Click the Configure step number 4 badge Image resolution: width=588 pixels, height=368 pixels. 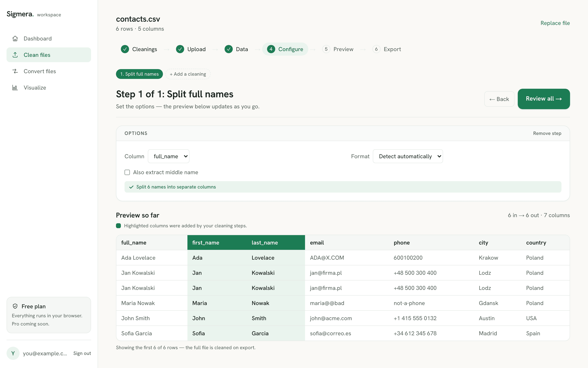pyautogui.click(x=271, y=49)
